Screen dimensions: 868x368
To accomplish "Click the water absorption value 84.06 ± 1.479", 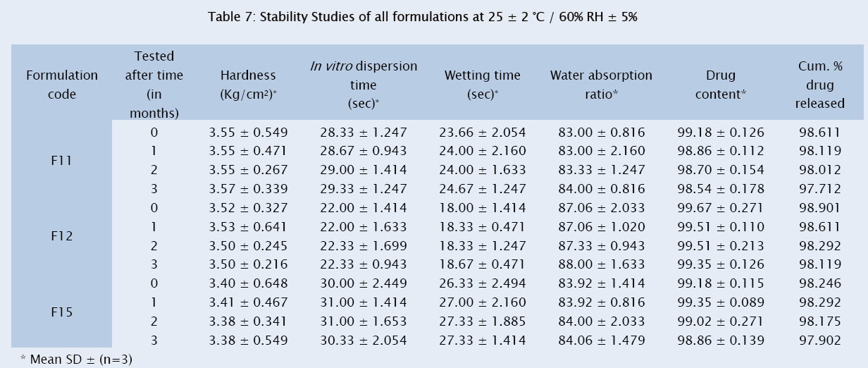I will point(601,341).
